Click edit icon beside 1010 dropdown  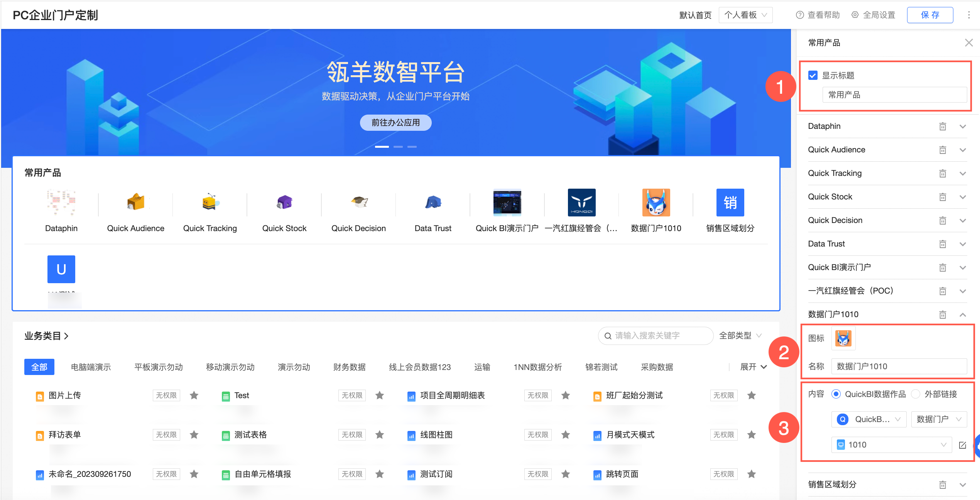point(963,445)
